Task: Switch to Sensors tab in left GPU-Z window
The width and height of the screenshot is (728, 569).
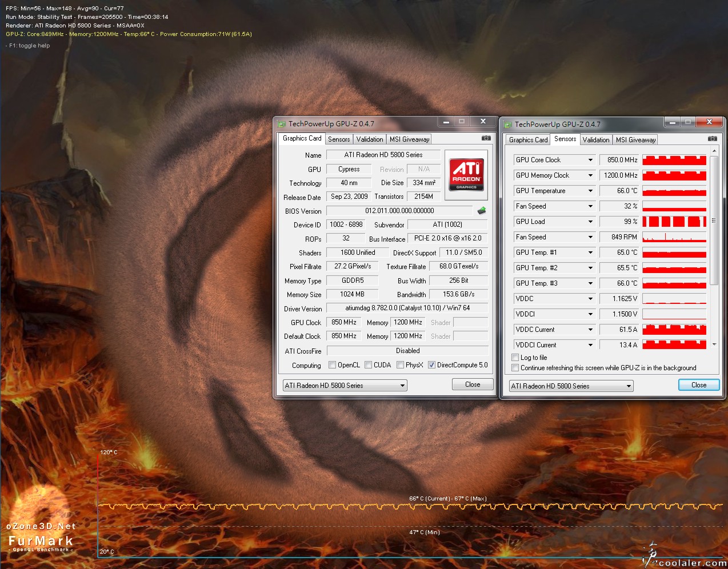Action: [x=339, y=139]
